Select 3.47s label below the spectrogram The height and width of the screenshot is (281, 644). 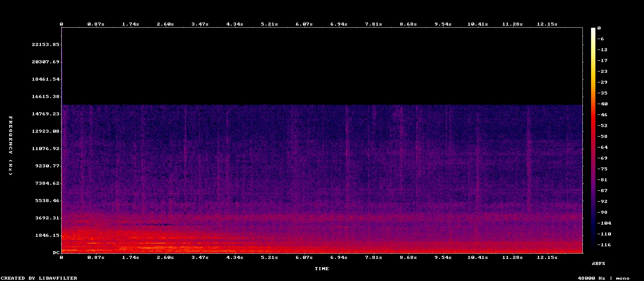tap(200, 258)
